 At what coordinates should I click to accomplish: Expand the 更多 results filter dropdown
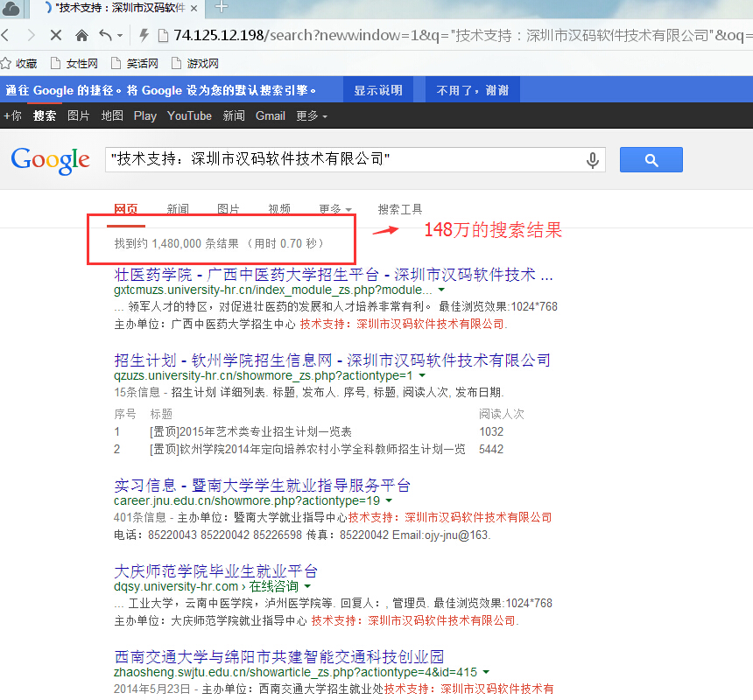[335, 209]
